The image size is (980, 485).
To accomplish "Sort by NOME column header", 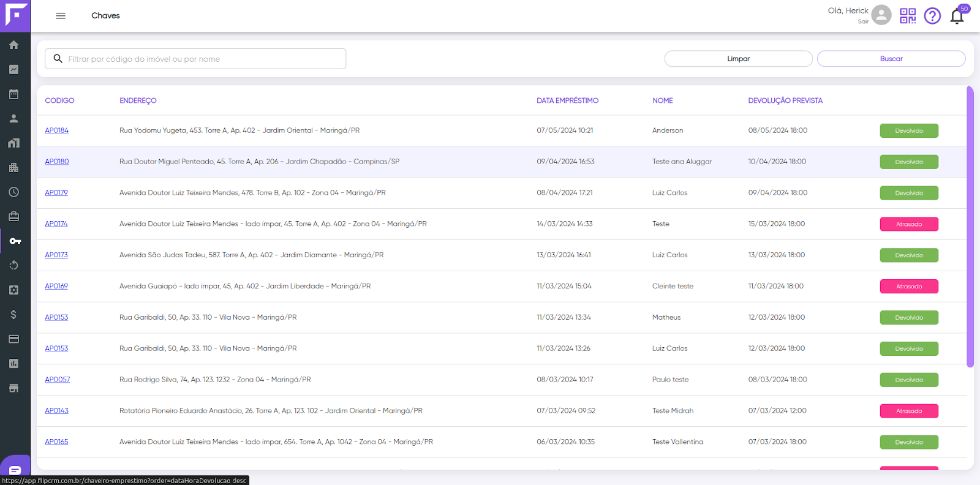I will coord(663,100).
